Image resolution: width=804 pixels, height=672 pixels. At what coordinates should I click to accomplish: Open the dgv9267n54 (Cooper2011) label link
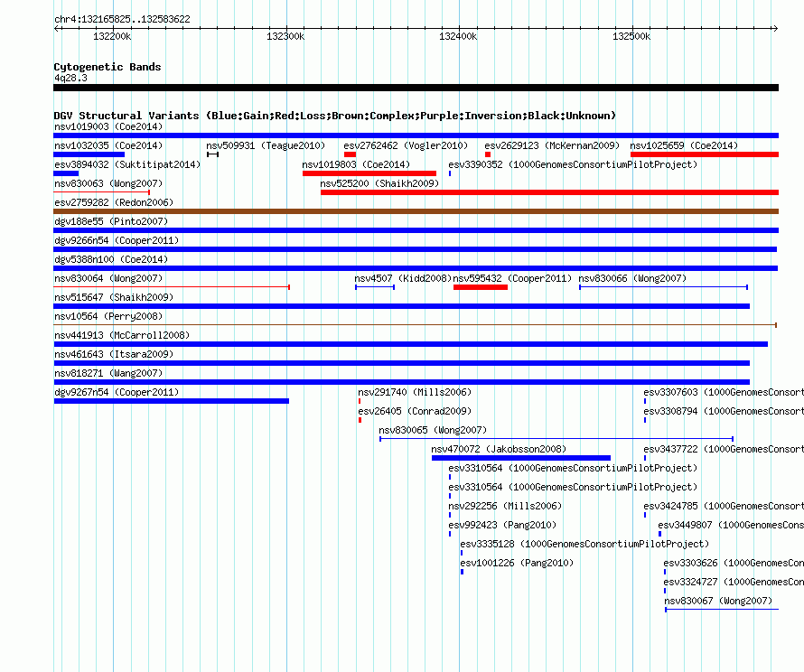click(117, 392)
